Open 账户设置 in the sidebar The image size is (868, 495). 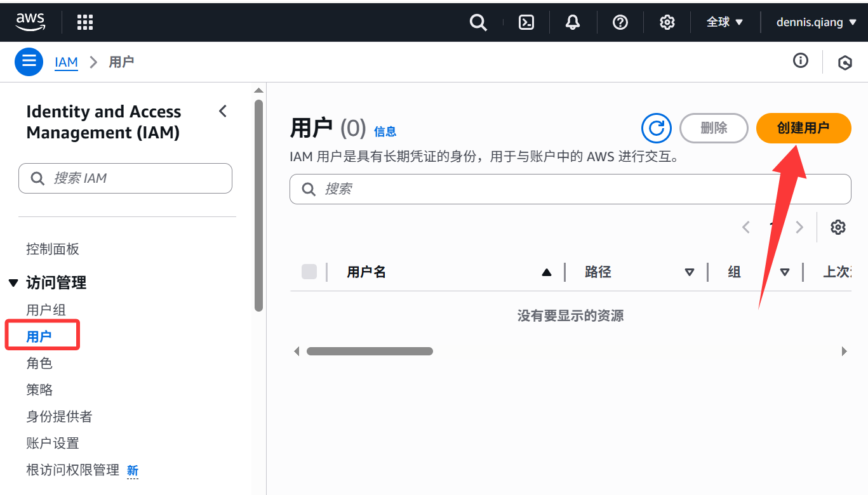53,443
